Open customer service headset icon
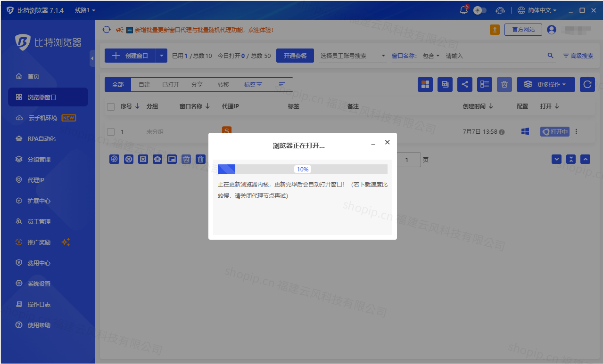This screenshot has height=364, width=603. [500, 10]
